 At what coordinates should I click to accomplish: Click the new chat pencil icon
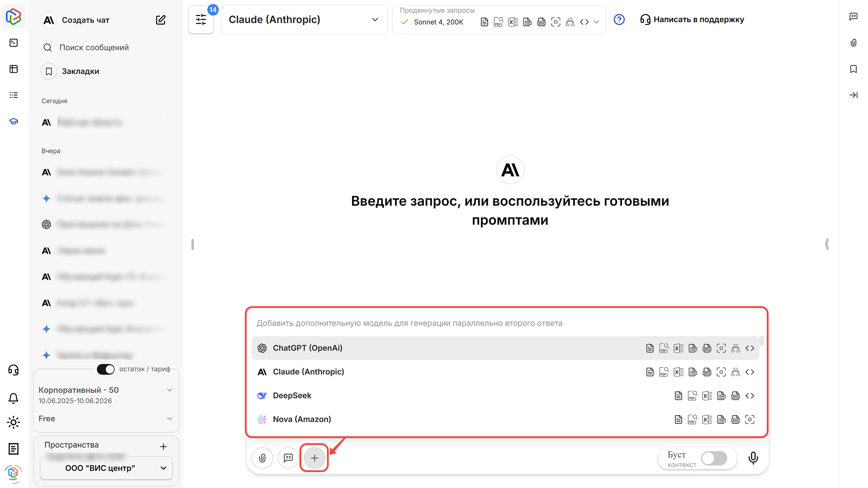161,20
